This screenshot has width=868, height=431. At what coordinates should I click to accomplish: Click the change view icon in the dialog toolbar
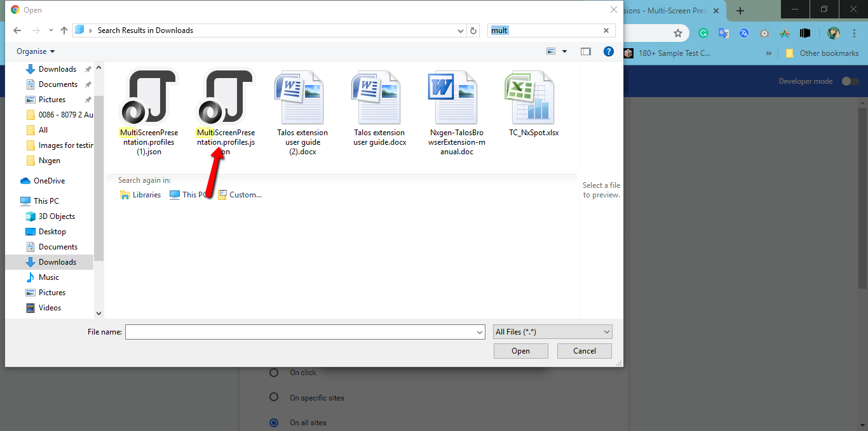[x=551, y=51]
